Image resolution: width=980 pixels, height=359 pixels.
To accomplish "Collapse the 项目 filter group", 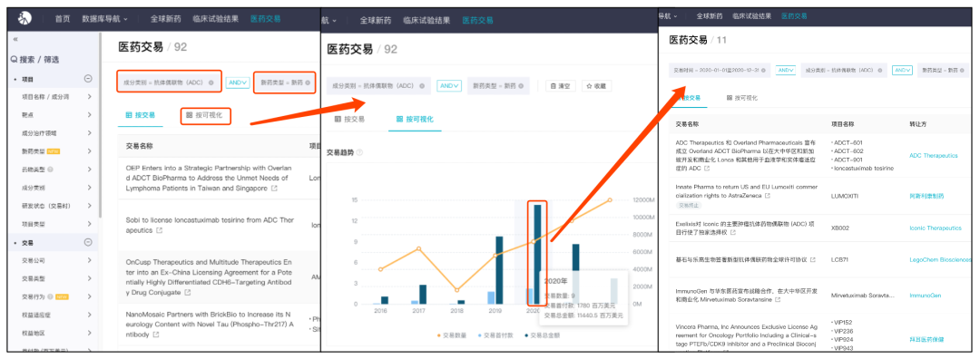I will 88,79.
